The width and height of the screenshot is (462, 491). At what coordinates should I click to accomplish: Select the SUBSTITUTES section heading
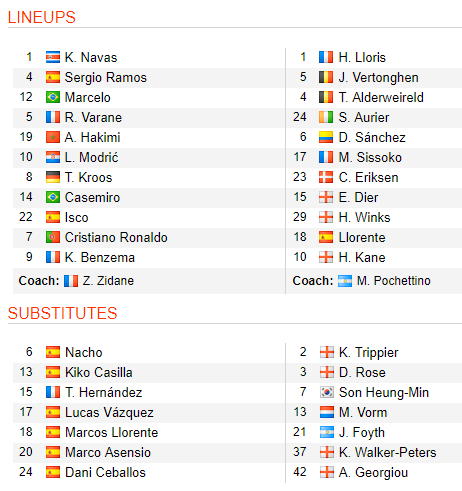point(63,313)
